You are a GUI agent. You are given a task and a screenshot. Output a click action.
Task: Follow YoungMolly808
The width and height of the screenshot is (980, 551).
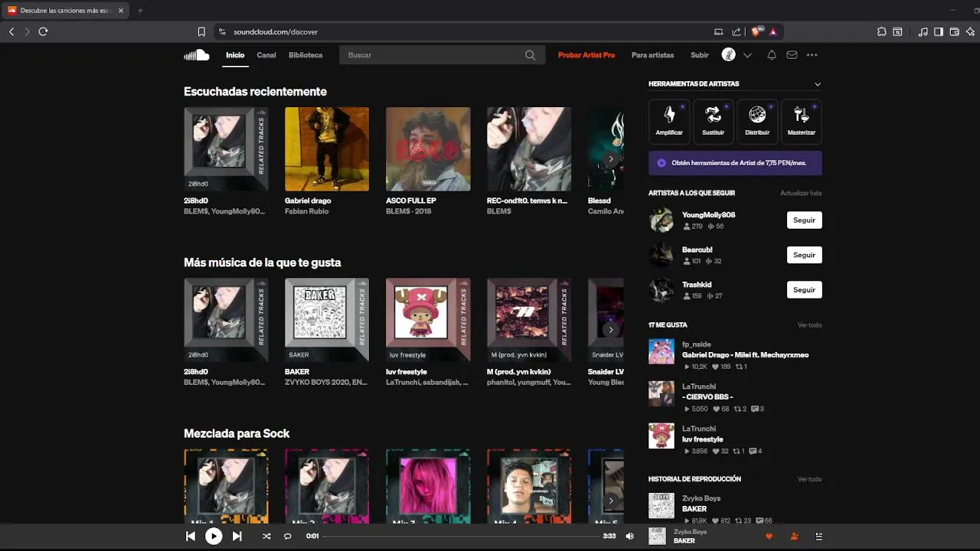[x=804, y=220]
